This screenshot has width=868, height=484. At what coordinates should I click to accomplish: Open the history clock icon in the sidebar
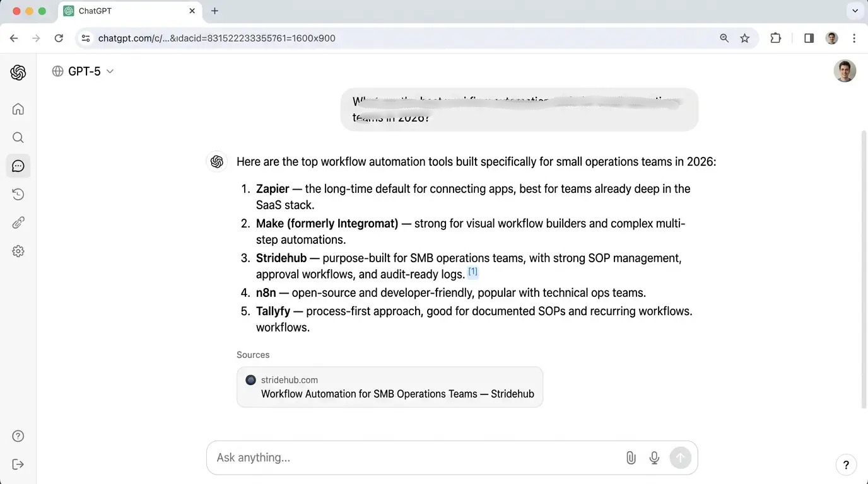pos(18,194)
